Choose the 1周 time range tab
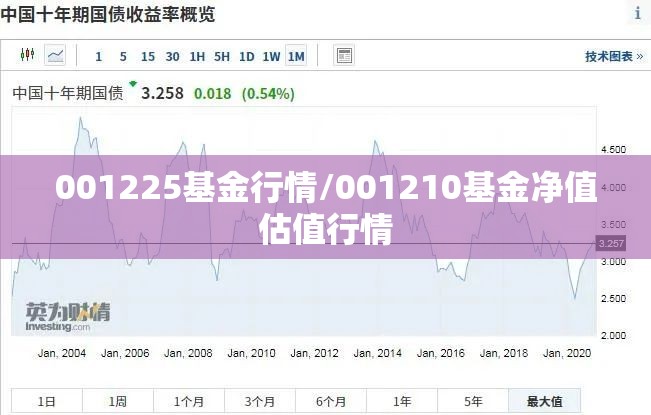This screenshot has height=415, width=651. coord(118,401)
